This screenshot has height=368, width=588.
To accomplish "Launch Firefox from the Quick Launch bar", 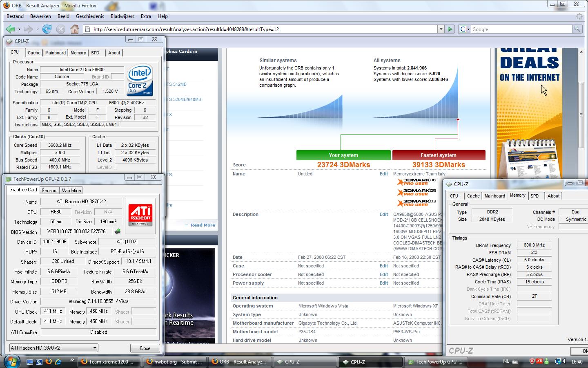I will click(x=49, y=362).
